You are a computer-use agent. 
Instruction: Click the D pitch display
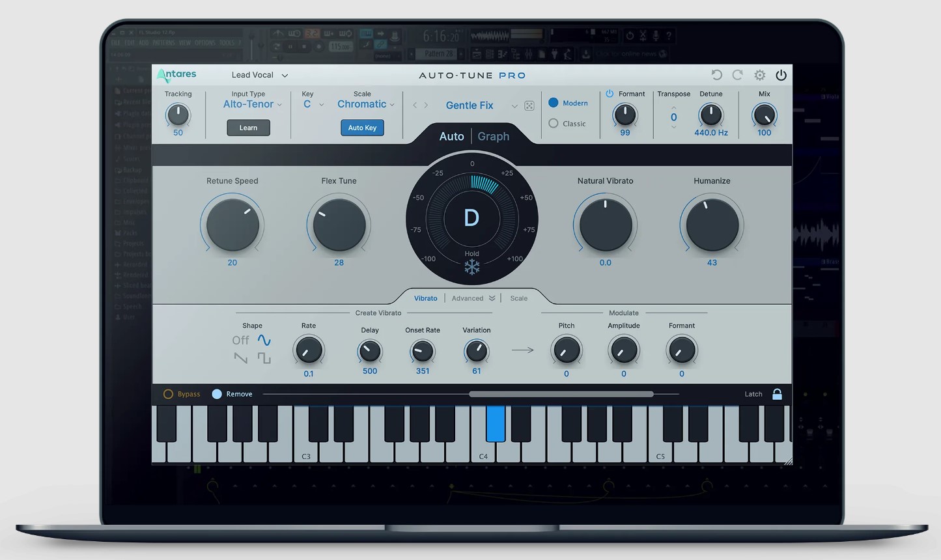click(471, 218)
